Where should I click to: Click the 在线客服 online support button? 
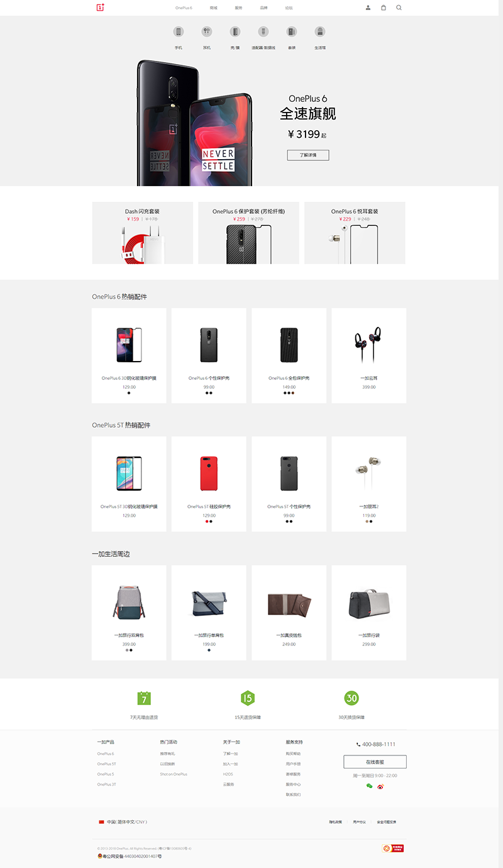[375, 762]
